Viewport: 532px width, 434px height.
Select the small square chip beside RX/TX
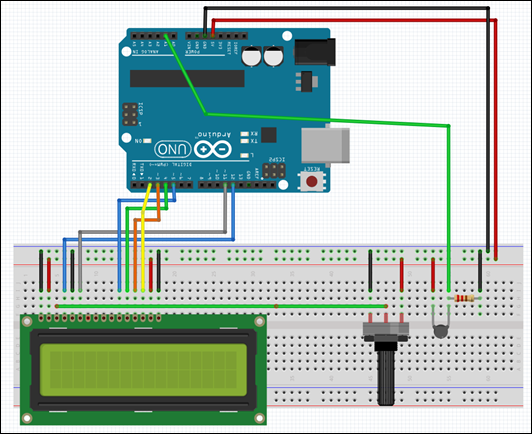click(268, 135)
